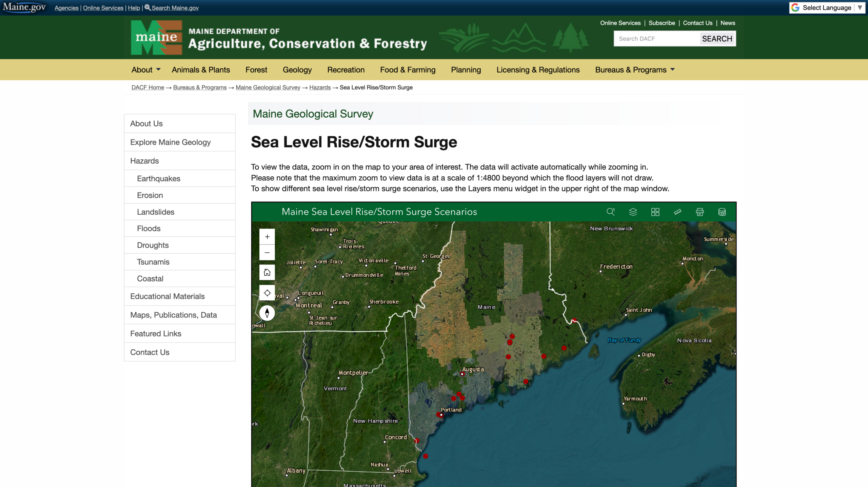This screenshot has width=868, height=487.
Task: Click the Search DACF input field
Action: (656, 39)
